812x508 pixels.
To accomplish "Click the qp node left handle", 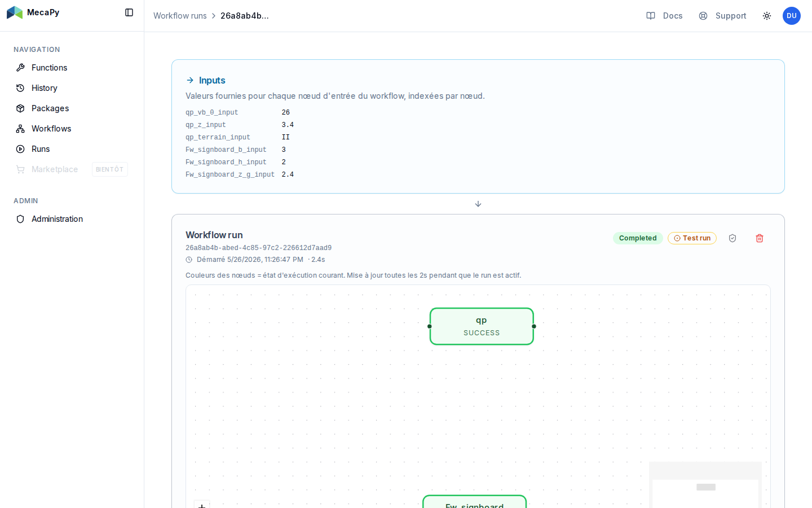I will click(x=430, y=326).
